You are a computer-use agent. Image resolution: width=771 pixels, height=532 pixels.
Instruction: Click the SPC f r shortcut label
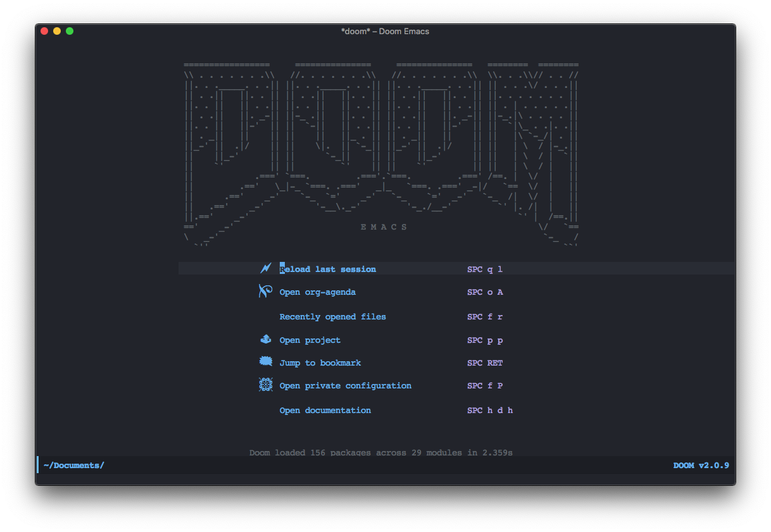[485, 317]
